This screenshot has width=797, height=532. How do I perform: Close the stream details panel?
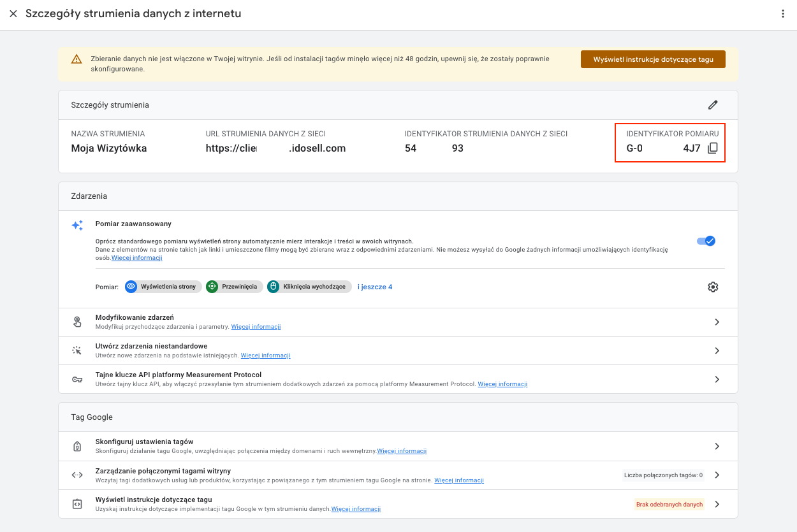pos(13,13)
